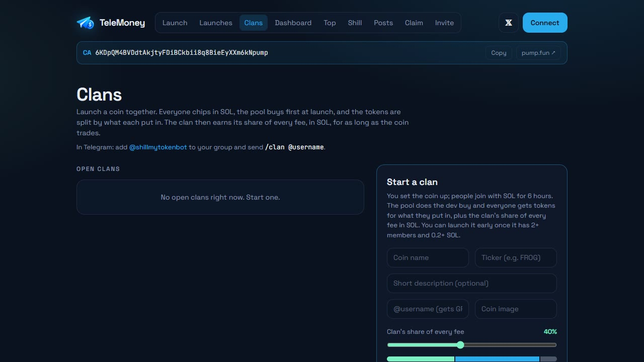Screen dimensions: 644x362
Task: Click the contract address text 6KDpQM4B…
Action: click(182, 53)
